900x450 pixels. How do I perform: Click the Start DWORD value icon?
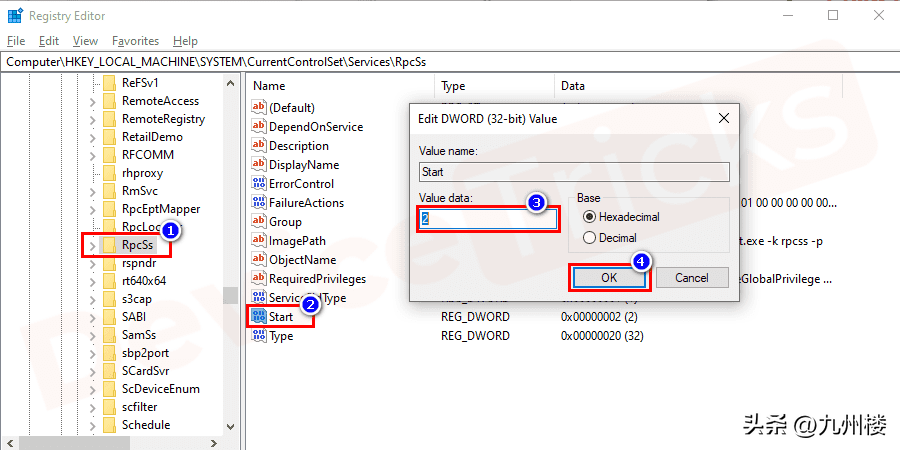tap(258, 317)
